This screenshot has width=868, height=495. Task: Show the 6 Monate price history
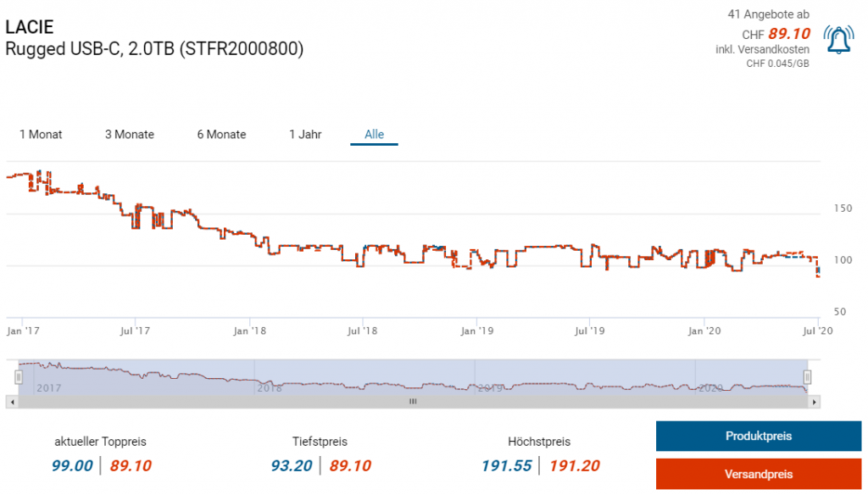[221, 134]
